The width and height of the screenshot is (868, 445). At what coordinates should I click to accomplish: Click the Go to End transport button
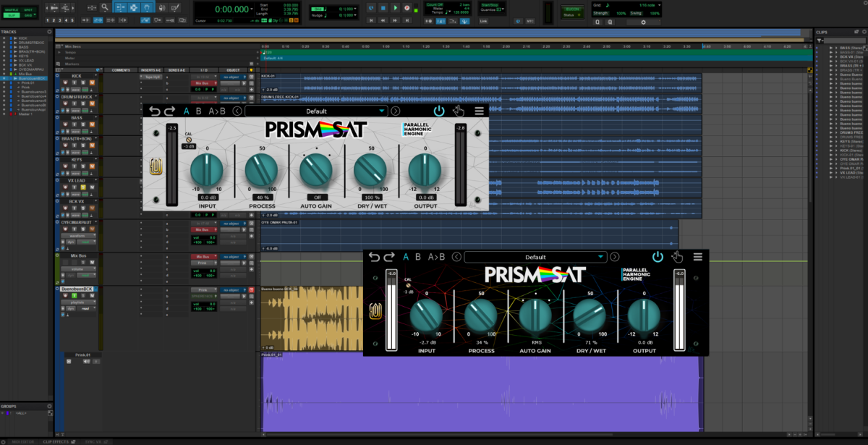407,20
